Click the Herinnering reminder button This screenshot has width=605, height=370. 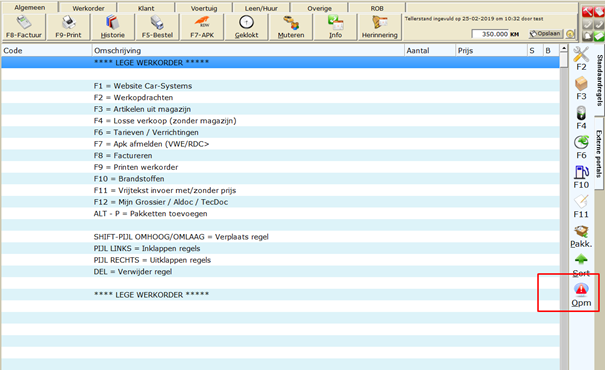[380, 27]
